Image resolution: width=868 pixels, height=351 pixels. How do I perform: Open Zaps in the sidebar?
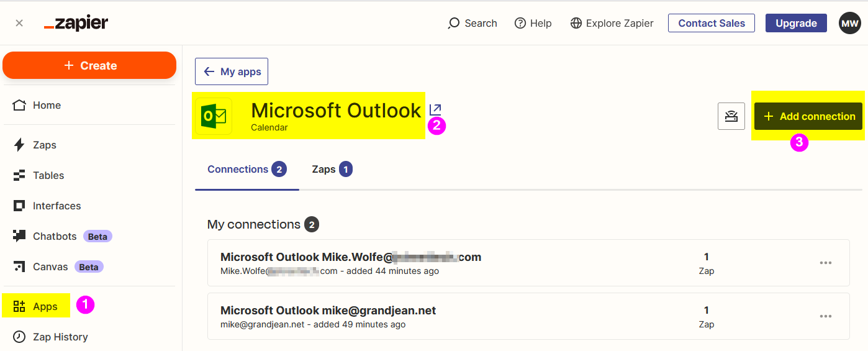(x=35, y=145)
